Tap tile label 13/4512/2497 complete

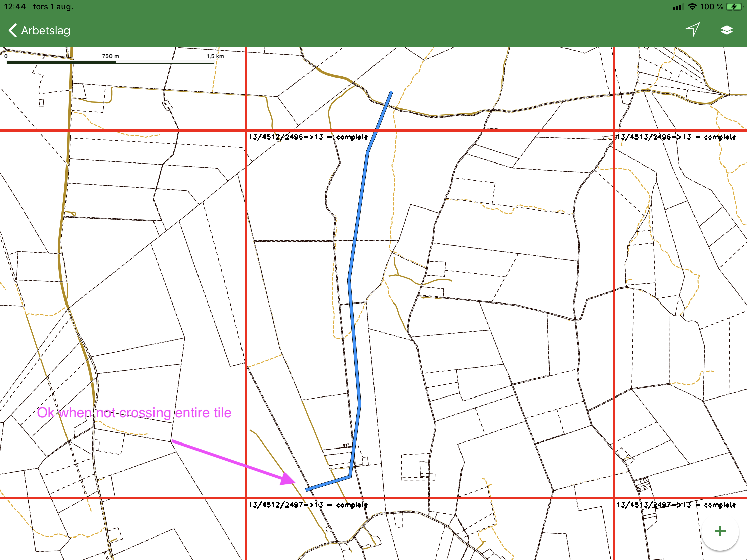pos(308,505)
